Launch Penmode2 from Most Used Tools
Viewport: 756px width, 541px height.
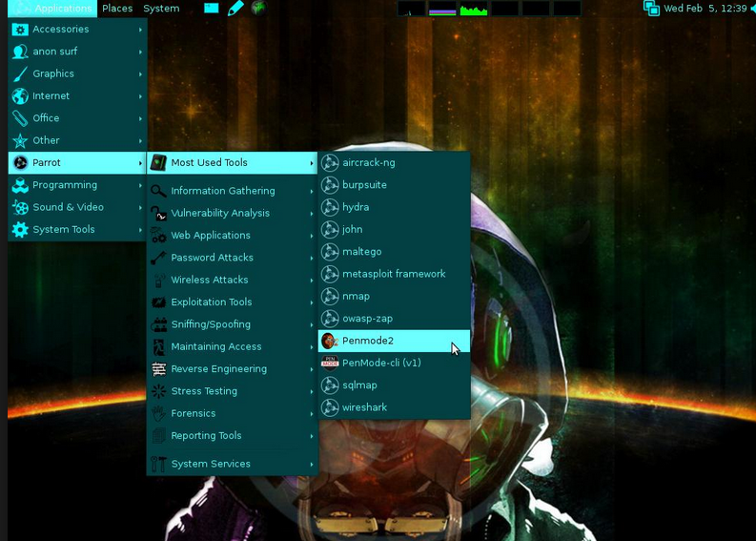pos(394,341)
